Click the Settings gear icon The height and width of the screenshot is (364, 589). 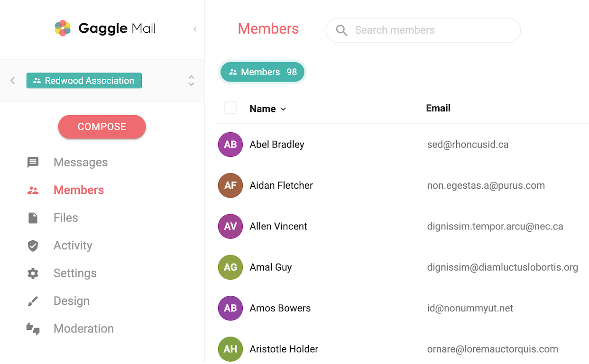pos(33,273)
